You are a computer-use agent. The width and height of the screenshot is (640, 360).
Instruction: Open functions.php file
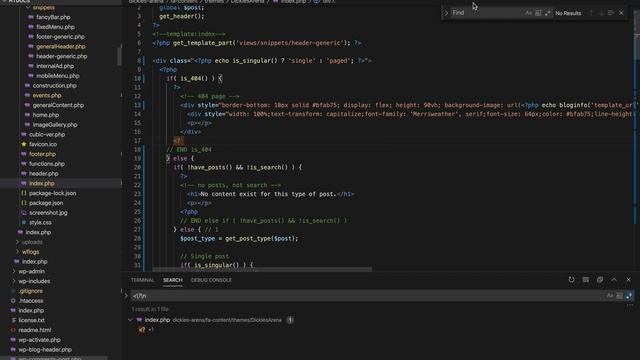pyautogui.click(x=47, y=164)
